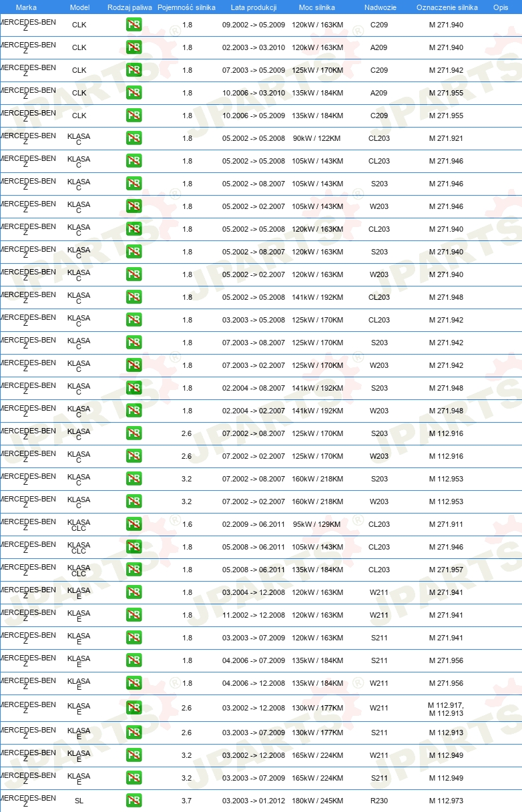
Task: Click the fuel icon in the W203 M 112.916 row
Action: pyautogui.click(x=134, y=456)
